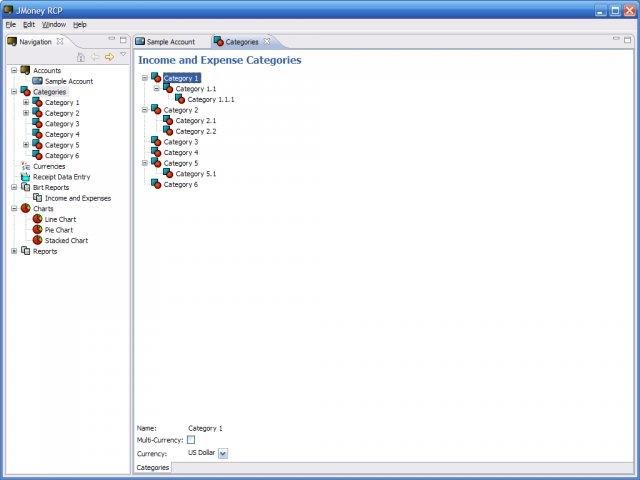Toggle the Multi-Currency checkbox
Viewport: 640px width, 480px height.
click(x=191, y=440)
